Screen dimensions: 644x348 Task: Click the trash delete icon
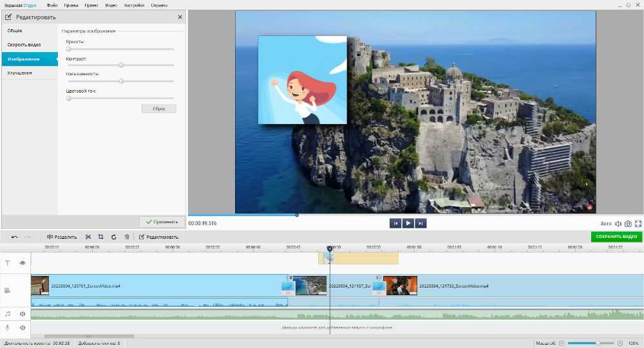pos(127,237)
